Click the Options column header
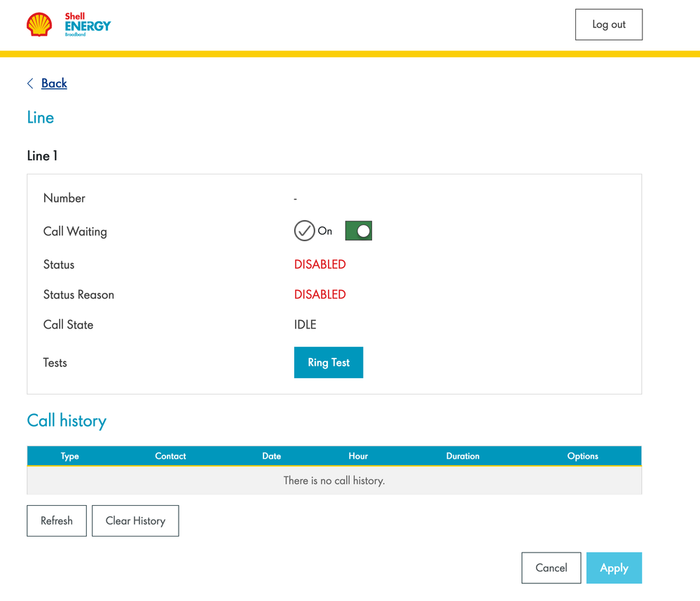This screenshot has height=601, width=700. (582, 456)
